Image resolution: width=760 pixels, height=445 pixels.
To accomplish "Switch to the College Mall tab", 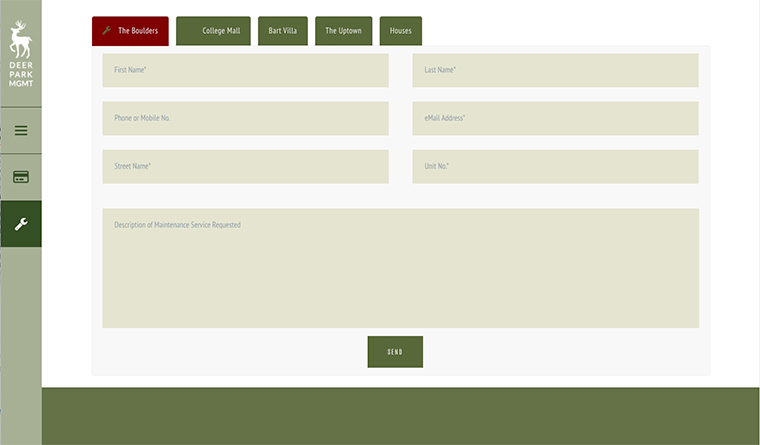I will [x=213, y=31].
